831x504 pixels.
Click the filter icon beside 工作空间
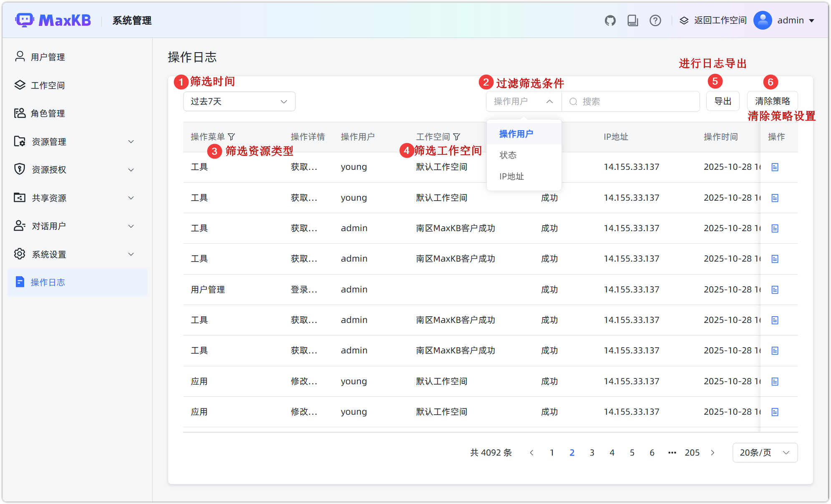click(457, 137)
